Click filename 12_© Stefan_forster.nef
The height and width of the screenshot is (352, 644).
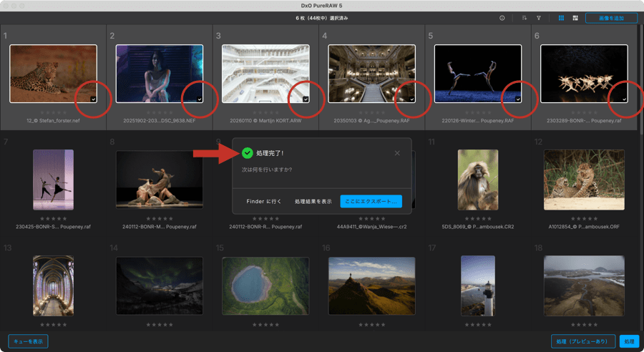54,121
